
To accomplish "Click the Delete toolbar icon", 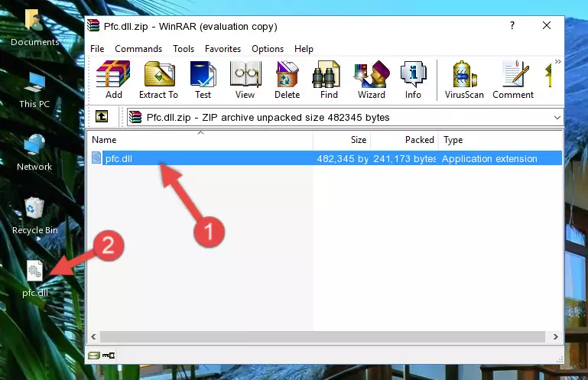I will [288, 80].
